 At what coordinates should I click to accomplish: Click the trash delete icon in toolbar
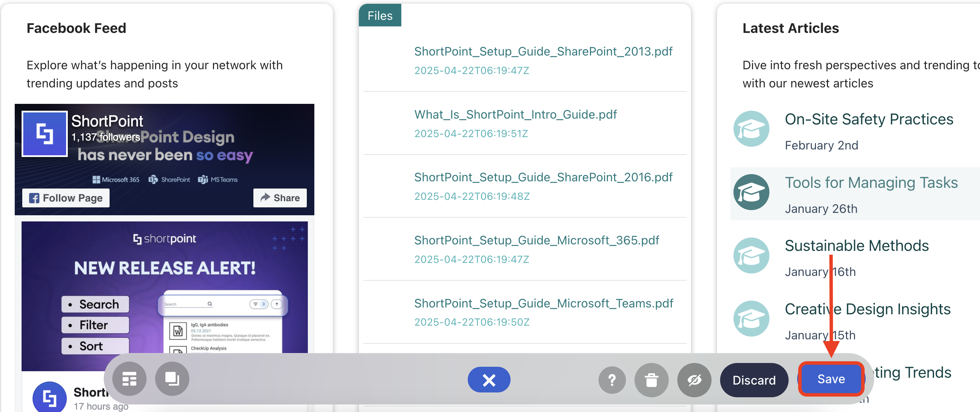651,380
